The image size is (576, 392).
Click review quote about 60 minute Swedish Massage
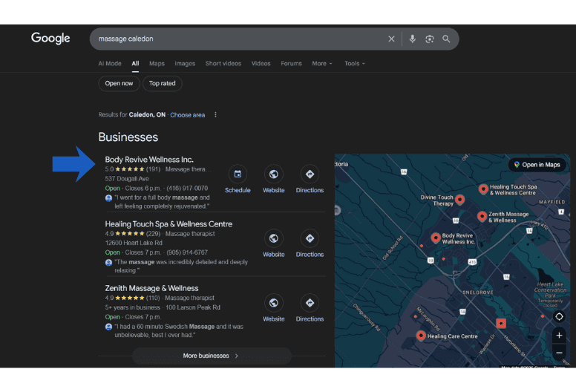(179, 330)
